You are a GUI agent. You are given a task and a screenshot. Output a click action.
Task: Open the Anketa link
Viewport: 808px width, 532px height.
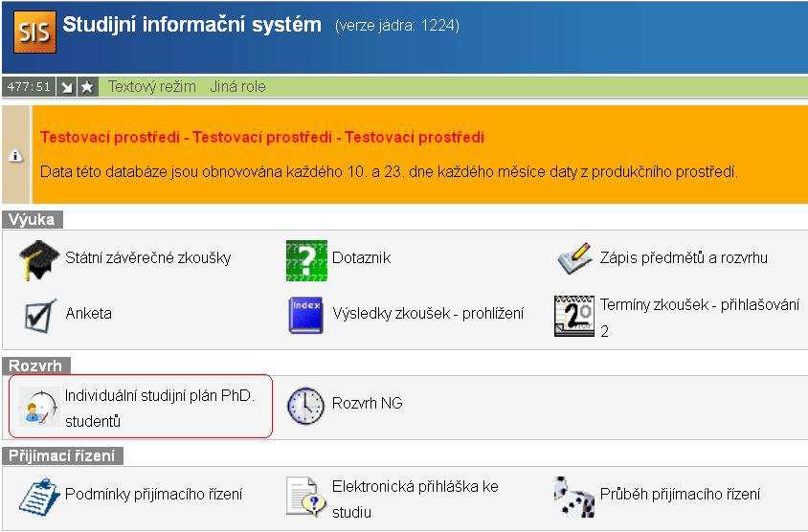[89, 313]
